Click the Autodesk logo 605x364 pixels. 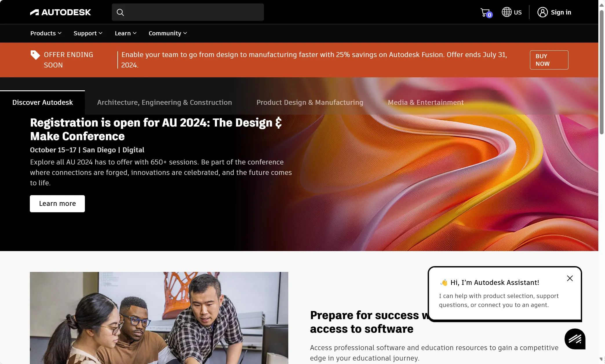point(60,12)
